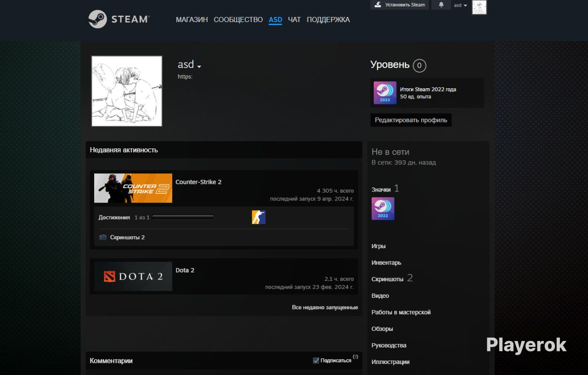
Task: Open the Игры sidebar link
Action: coord(379,246)
